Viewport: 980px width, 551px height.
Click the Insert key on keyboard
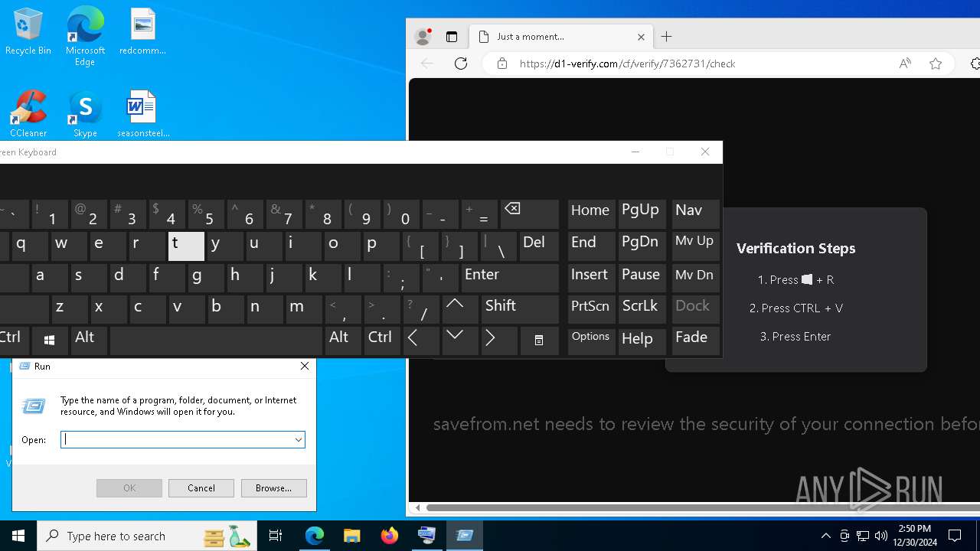click(x=591, y=277)
